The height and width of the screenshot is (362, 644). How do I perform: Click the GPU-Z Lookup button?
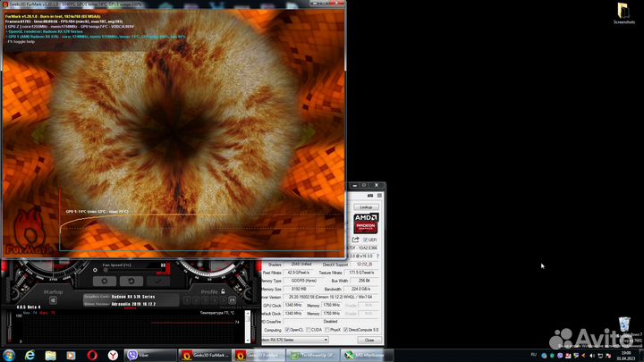(x=366, y=207)
